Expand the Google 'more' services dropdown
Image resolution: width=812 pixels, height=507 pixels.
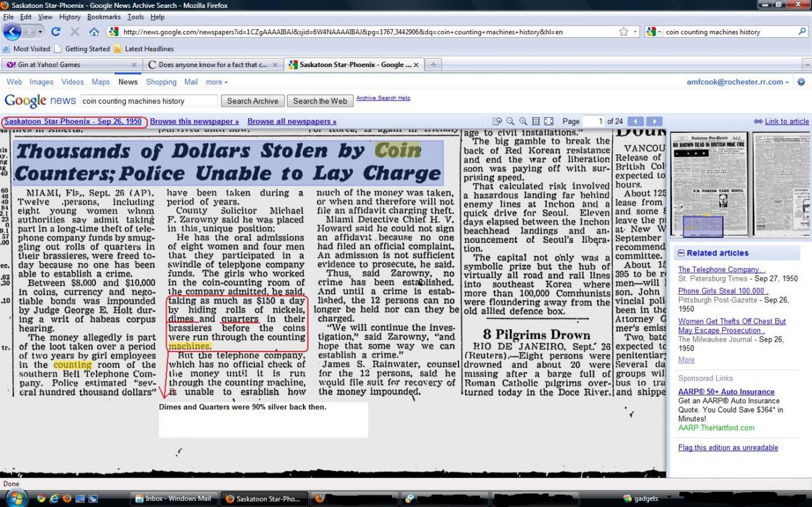217,82
